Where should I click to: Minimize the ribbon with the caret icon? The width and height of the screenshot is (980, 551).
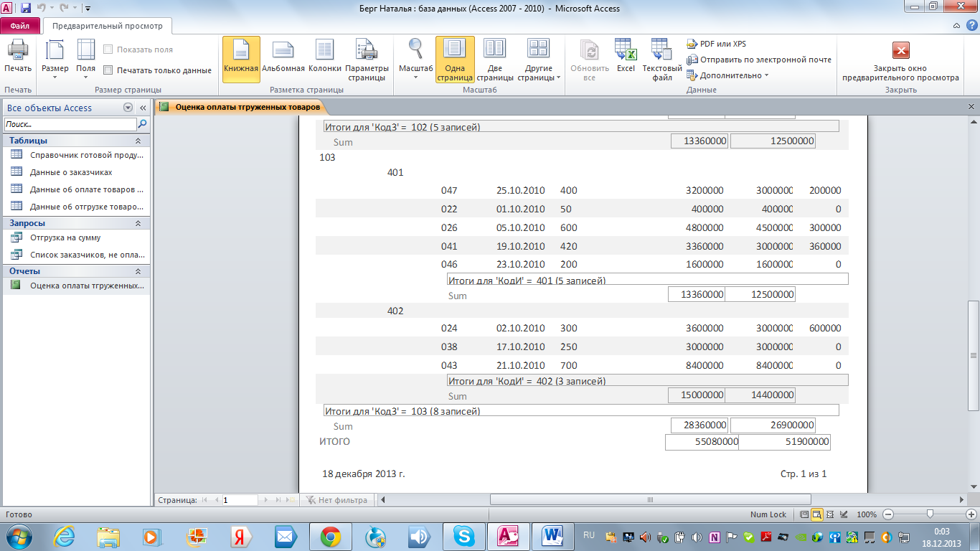pyautogui.click(x=958, y=26)
